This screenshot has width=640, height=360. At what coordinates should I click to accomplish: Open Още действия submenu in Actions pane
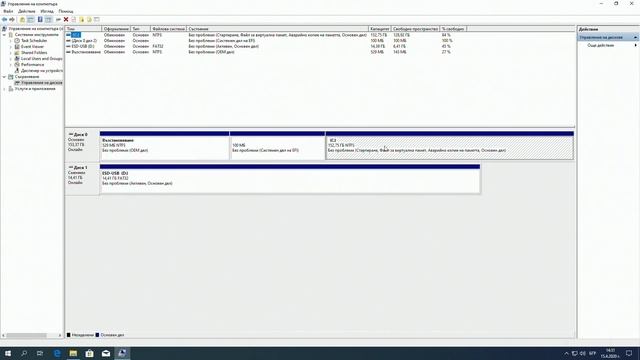(x=607, y=45)
